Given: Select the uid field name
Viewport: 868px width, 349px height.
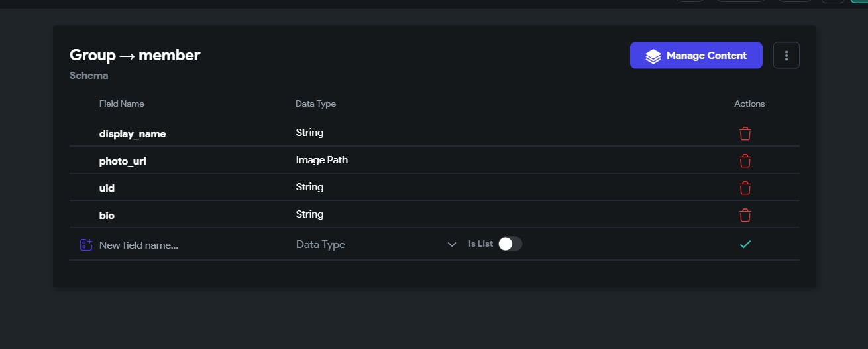Looking at the screenshot, I should tap(107, 188).
